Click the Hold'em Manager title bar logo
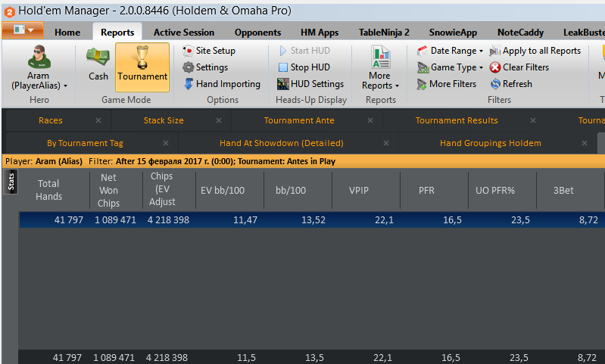 click(9, 12)
